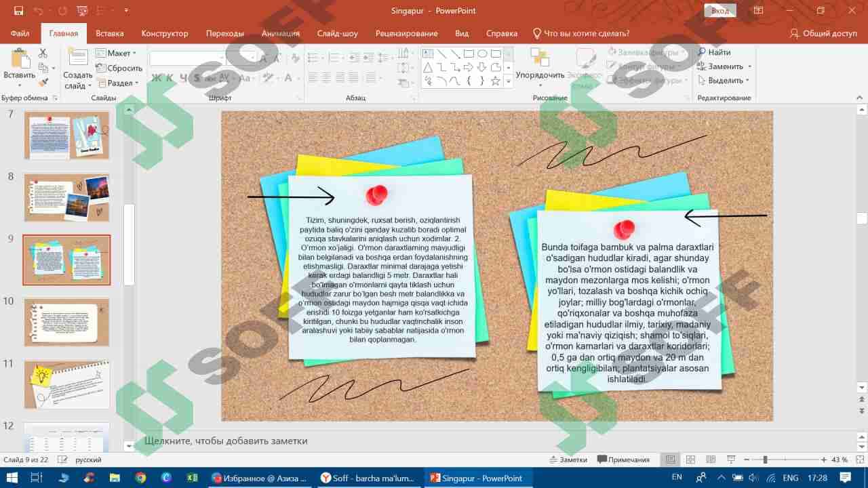Switch to the Insert (Вставка) tab
This screenshot has height=488, width=868.
pyautogui.click(x=109, y=33)
